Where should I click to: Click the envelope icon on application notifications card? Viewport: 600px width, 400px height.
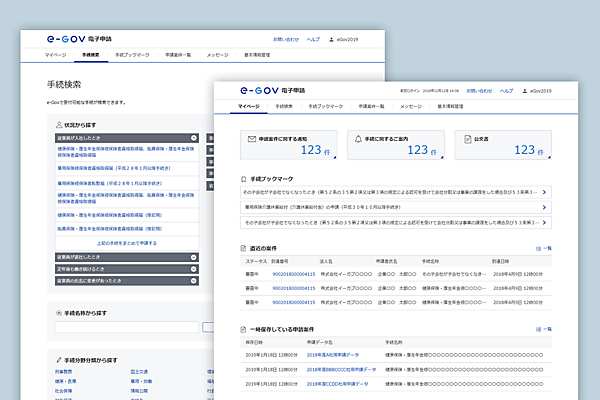[x=252, y=140]
